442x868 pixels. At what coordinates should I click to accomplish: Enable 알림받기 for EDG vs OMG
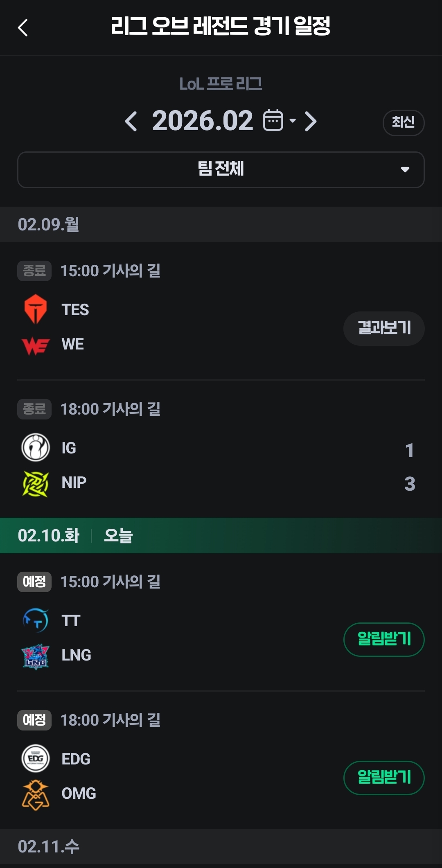384,778
